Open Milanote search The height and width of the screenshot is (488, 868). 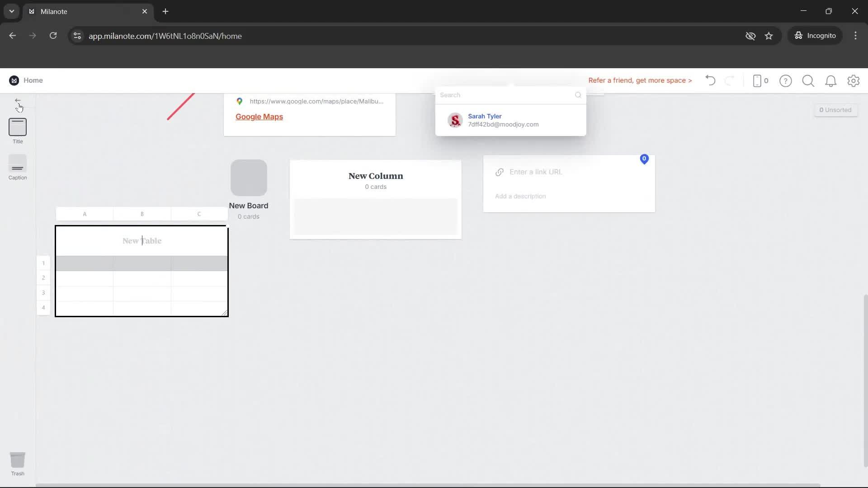click(808, 80)
